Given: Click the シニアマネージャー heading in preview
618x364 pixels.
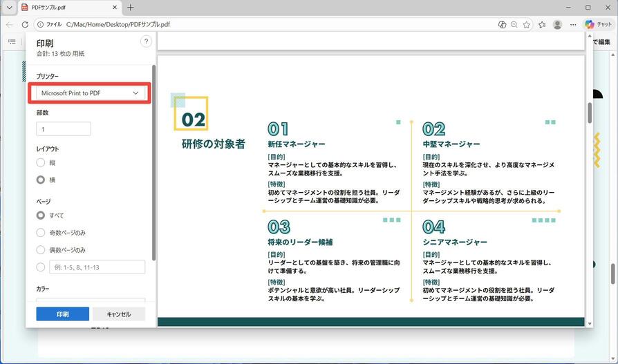Looking at the screenshot, I should 455,242.
